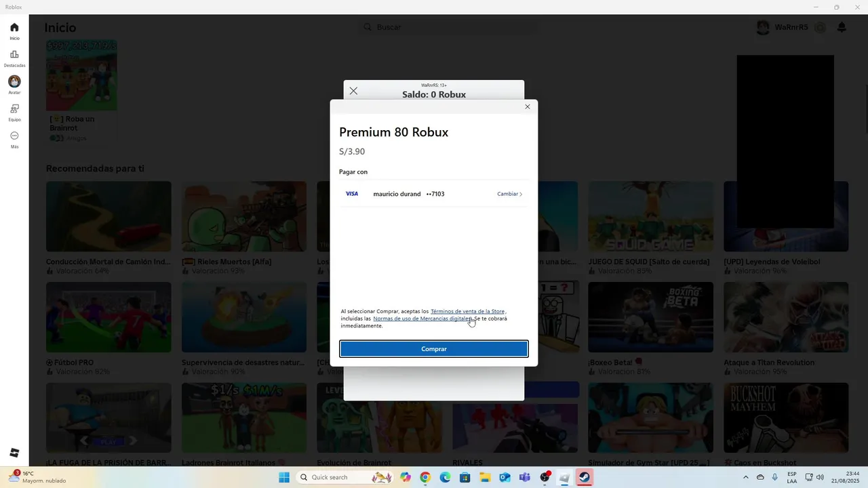Open the Avatar icon in sidebar
The image size is (868, 488).
point(14,81)
